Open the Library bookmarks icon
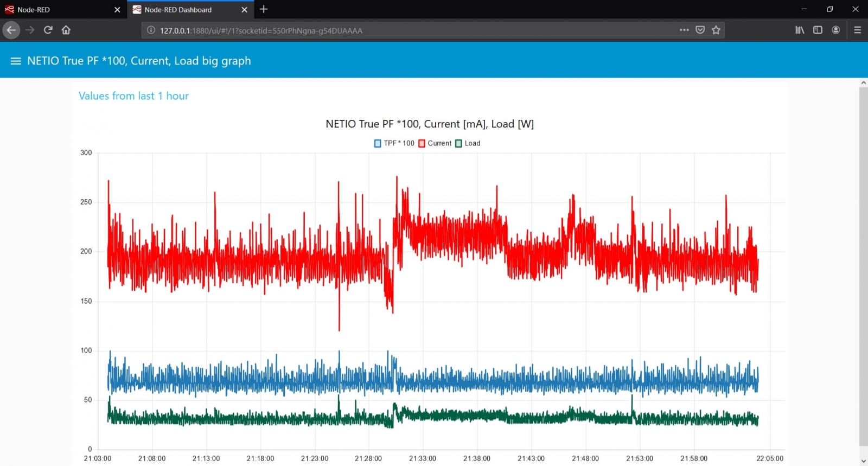 point(800,30)
